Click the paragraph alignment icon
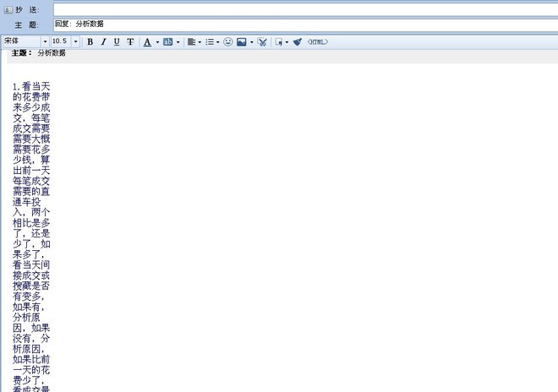558x392 pixels. [191, 42]
